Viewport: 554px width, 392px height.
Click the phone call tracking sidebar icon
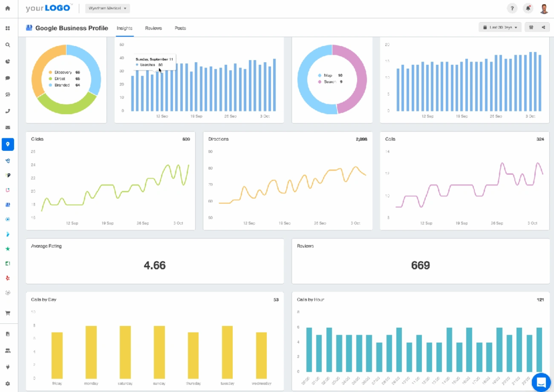coord(8,111)
